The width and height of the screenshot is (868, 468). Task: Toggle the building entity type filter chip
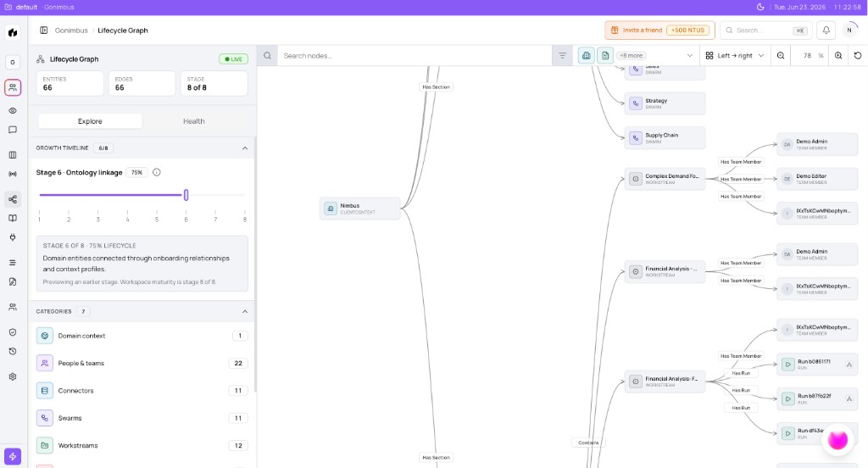pyautogui.click(x=587, y=55)
